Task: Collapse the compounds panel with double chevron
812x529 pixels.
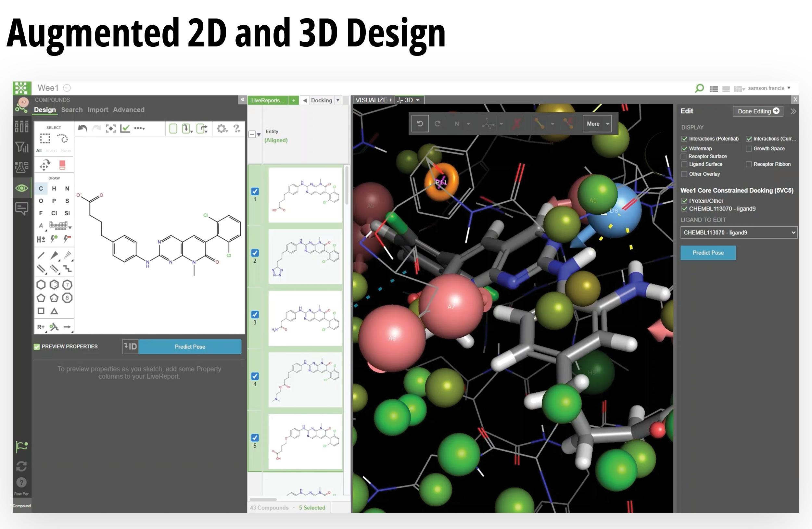Action: tap(242, 100)
